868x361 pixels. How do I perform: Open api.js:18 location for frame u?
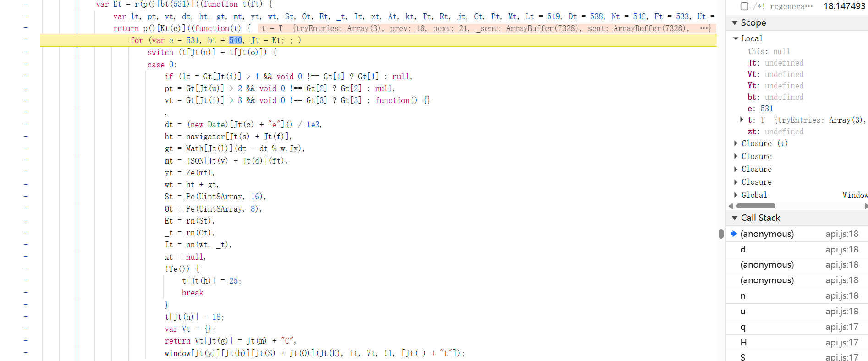842,312
